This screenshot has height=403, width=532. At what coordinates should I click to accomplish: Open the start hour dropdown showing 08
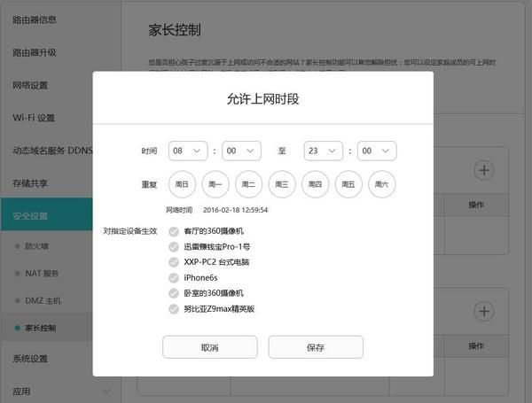[x=188, y=151]
